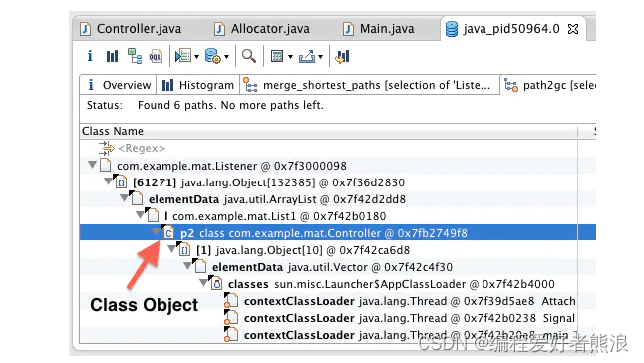
Task: Click the class icon on Controller row
Action: coord(168,232)
